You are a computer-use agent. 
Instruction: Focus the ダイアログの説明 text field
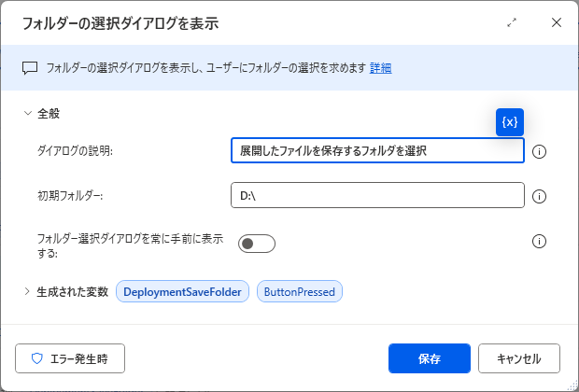(377, 150)
